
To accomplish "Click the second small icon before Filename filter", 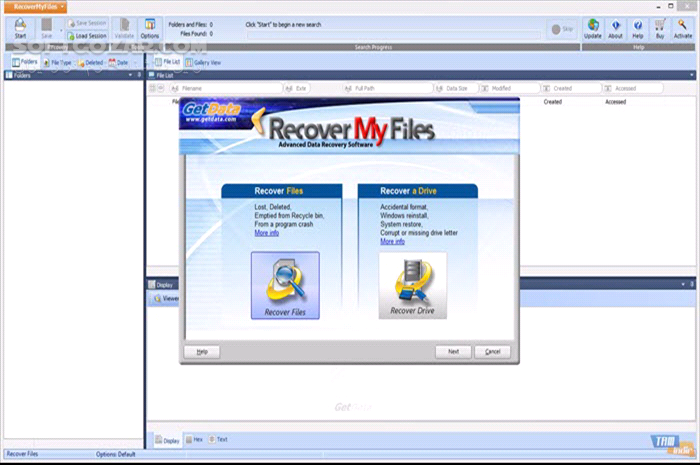I will (161, 88).
